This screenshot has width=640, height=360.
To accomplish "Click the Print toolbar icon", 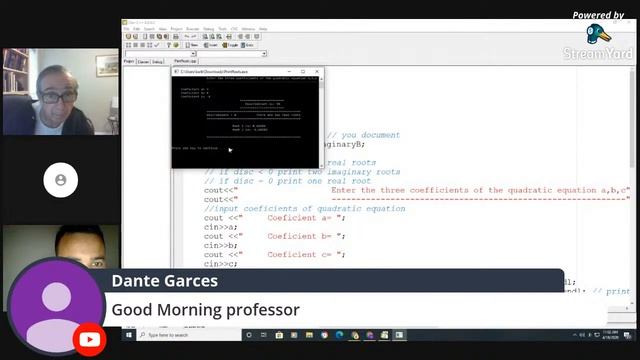I will 176,36.
